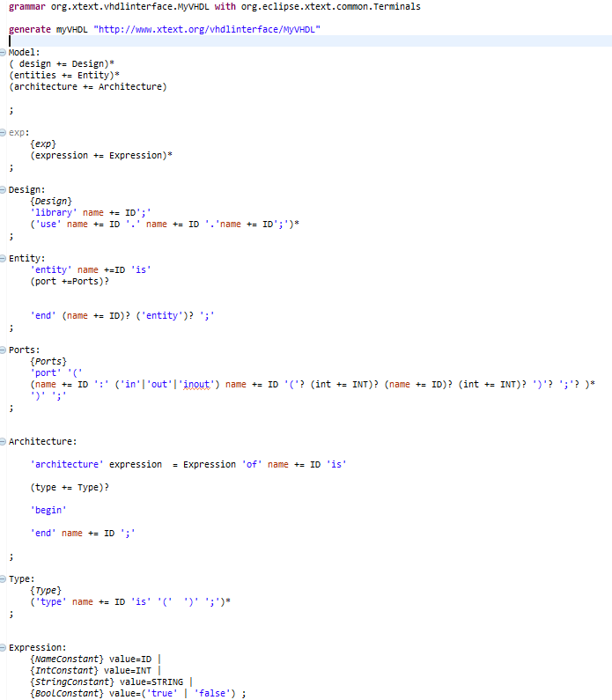
Task: Click the "http://www.xtext.org/vhdlinterface/MyVHDL" URL string
Action: (207, 29)
